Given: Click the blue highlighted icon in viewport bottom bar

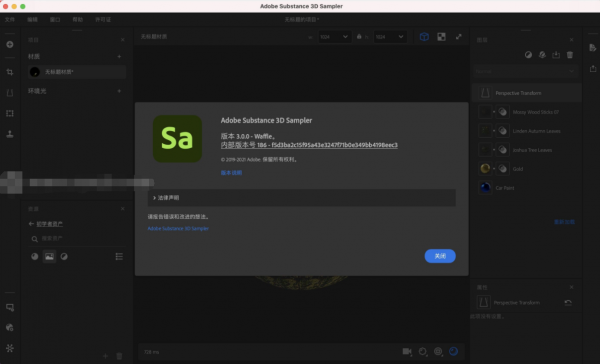Looking at the screenshot, I should pos(453,351).
